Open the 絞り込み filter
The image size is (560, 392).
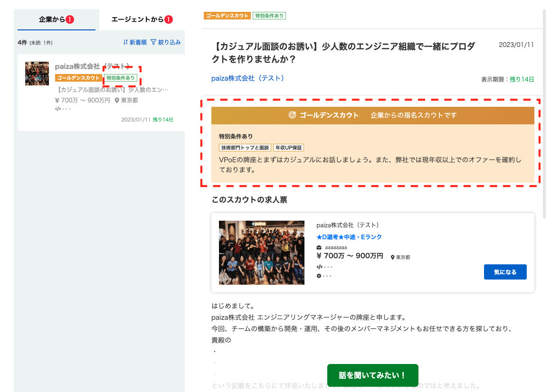tap(166, 42)
